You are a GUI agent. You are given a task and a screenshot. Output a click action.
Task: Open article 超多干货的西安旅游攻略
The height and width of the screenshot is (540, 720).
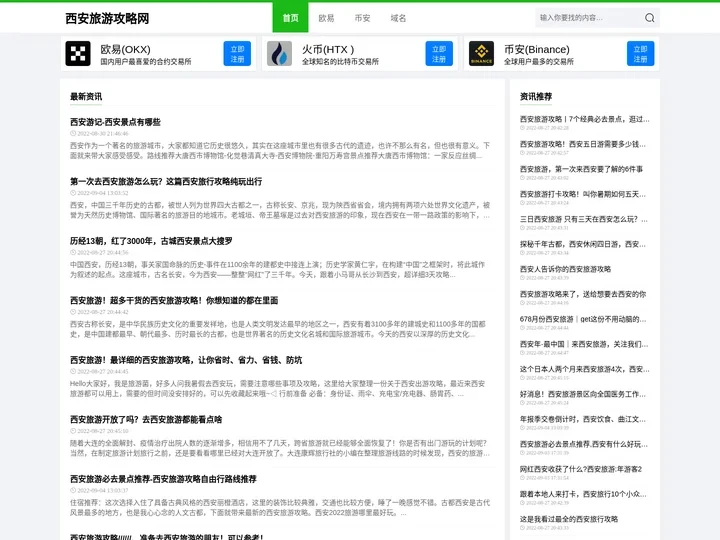[x=174, y=300]
